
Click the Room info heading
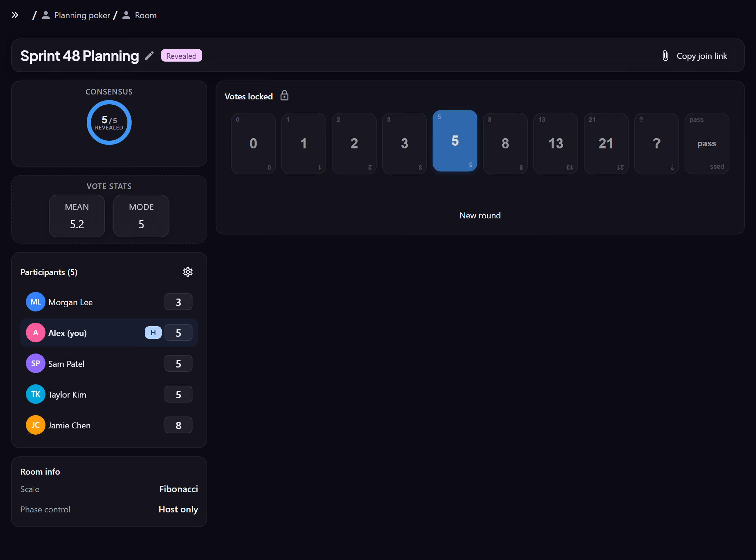click(40, 471)
